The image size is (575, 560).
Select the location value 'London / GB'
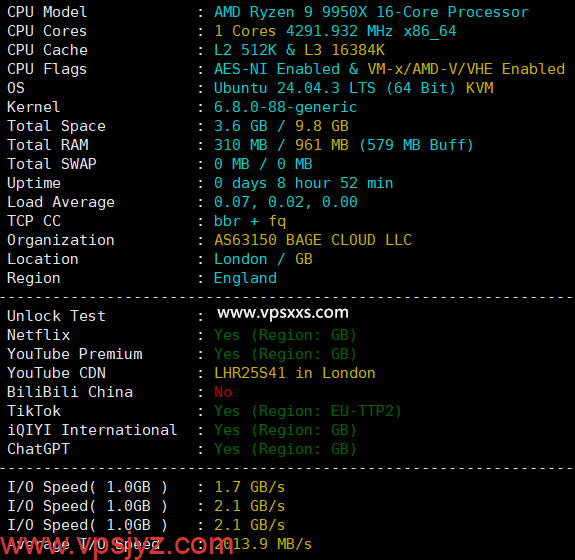263,259
